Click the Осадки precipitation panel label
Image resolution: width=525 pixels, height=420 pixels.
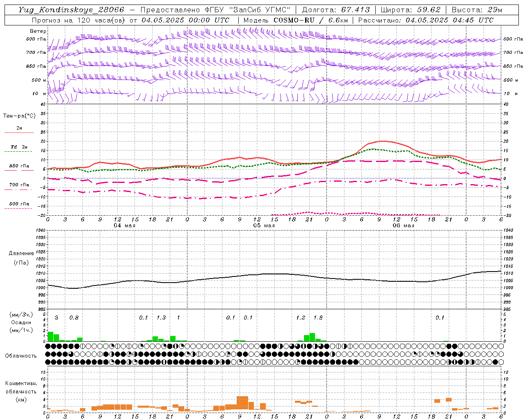21,322
